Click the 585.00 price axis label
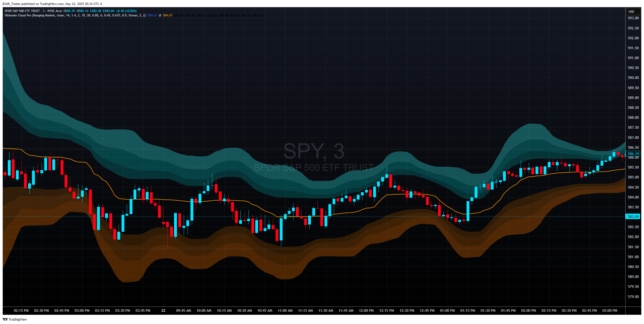 pyautogui.click(x=633, y=177)
